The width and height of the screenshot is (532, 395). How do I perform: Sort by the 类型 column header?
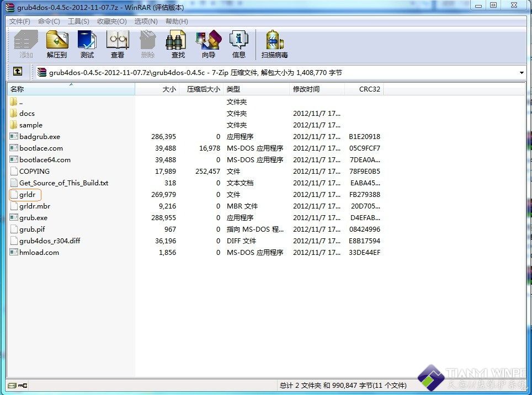point(256,89)
